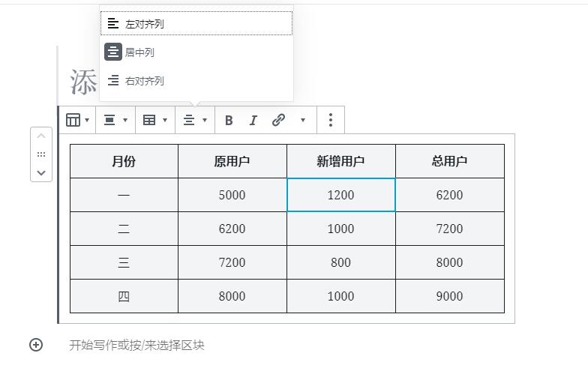Click the 二 month cell
This screenshot has width=588, height=380.
(124, 229)
